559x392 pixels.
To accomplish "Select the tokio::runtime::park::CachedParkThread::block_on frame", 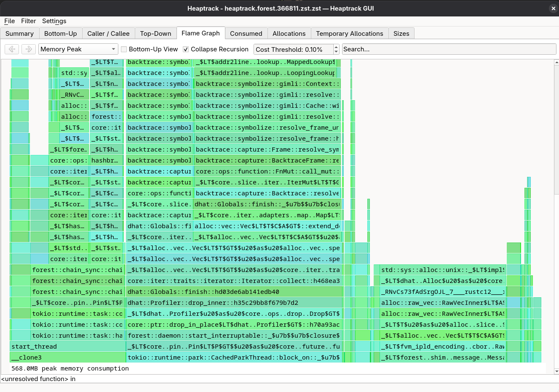I will pyautogui.click(x=234, y=357).
